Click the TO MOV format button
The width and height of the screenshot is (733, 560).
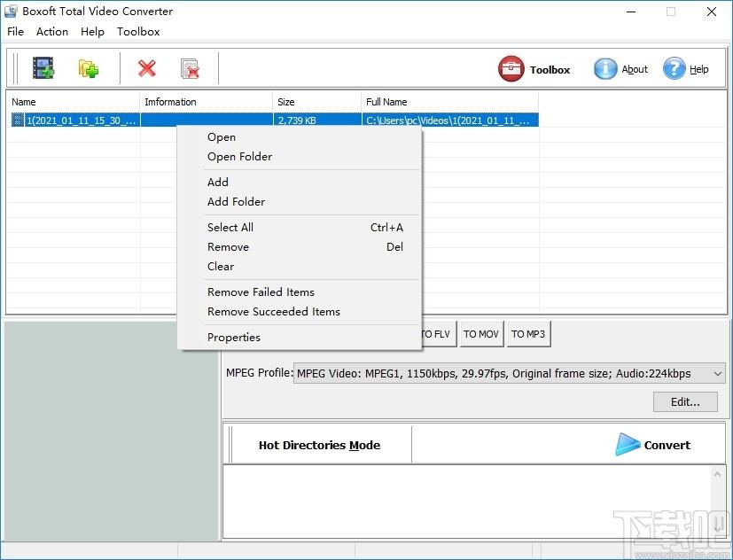point(481,334)
